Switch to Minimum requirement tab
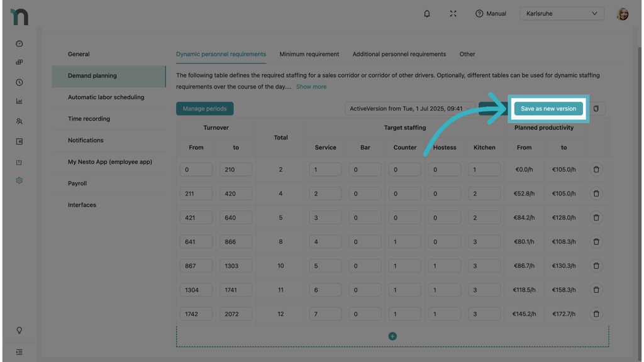 (x=309, y=54)
